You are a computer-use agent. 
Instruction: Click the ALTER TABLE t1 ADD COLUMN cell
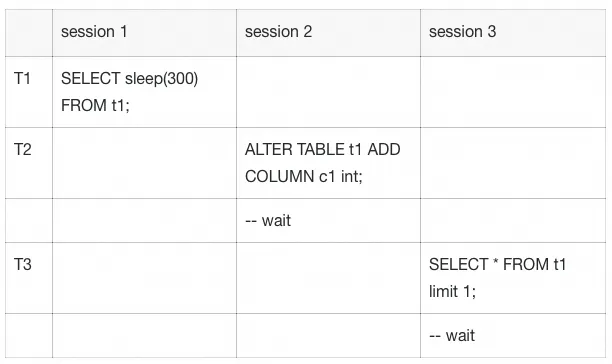point(328,163)
